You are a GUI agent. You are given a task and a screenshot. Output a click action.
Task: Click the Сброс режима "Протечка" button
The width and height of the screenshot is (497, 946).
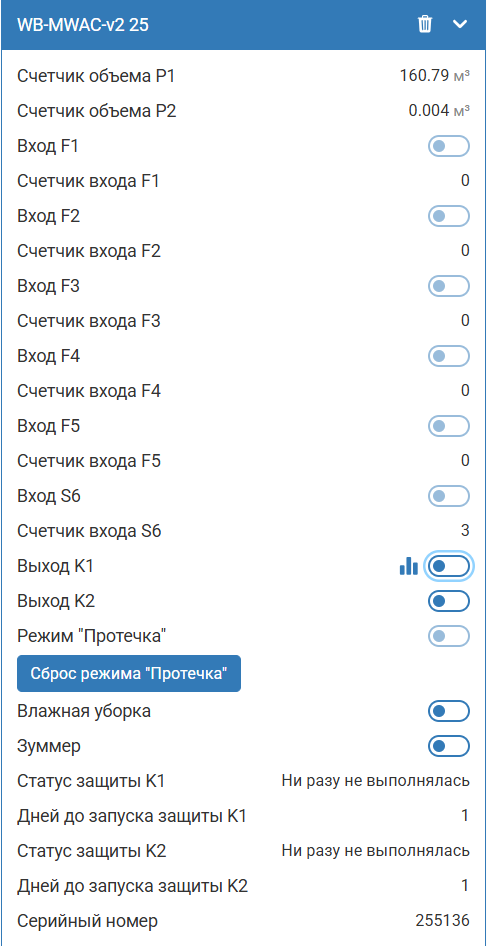[x=129, y=673]
